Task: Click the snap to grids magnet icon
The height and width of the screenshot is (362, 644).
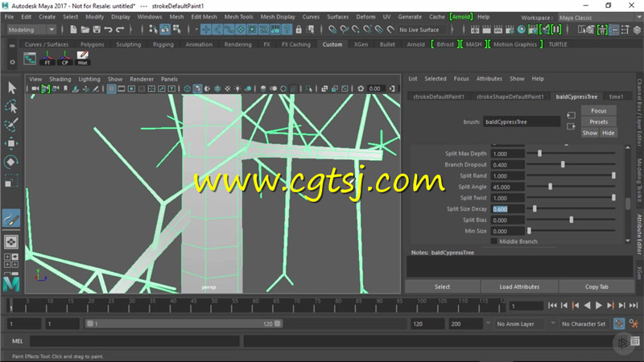Action: pos(332,30)
